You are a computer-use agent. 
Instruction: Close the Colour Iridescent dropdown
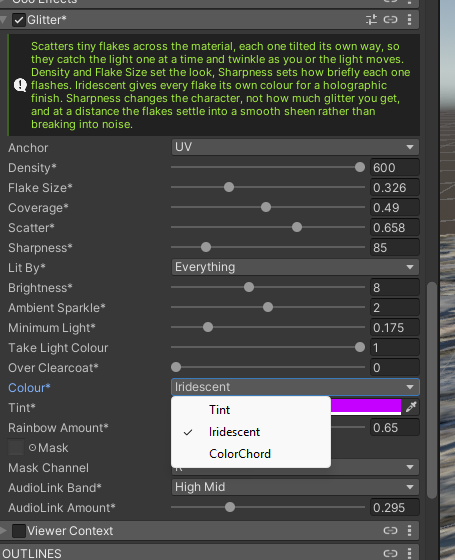tap(295, 387)
